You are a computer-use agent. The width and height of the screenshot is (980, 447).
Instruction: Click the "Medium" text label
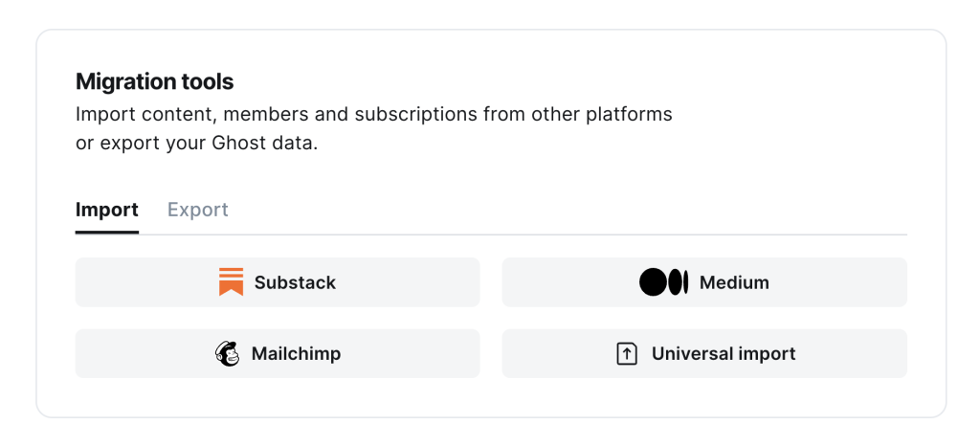(x=734, y=282)
